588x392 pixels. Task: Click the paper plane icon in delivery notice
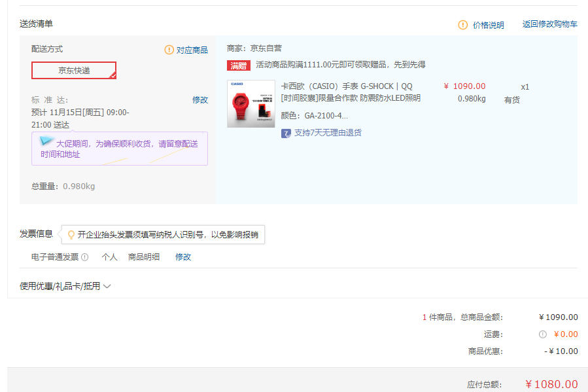(46, 141)
